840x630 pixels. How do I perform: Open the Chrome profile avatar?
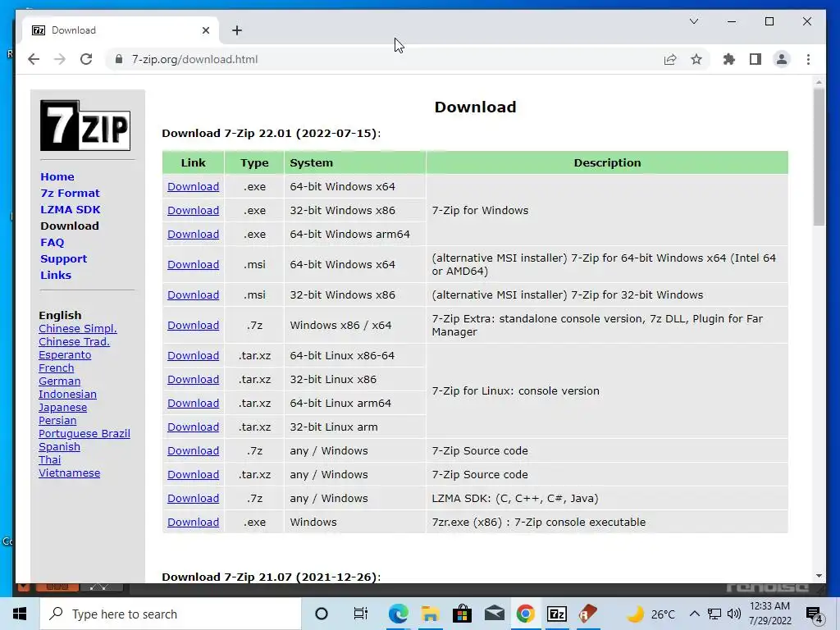pos(782,59)
